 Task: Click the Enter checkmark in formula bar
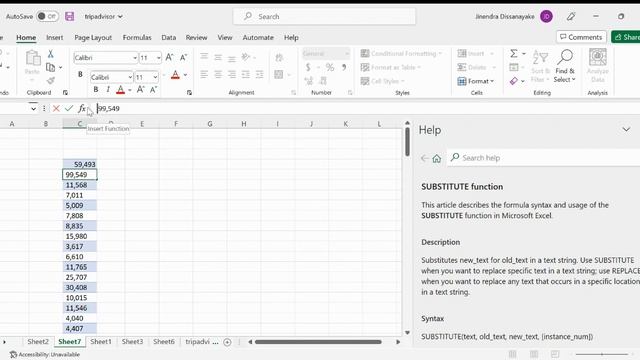click(x=69, y=109)
